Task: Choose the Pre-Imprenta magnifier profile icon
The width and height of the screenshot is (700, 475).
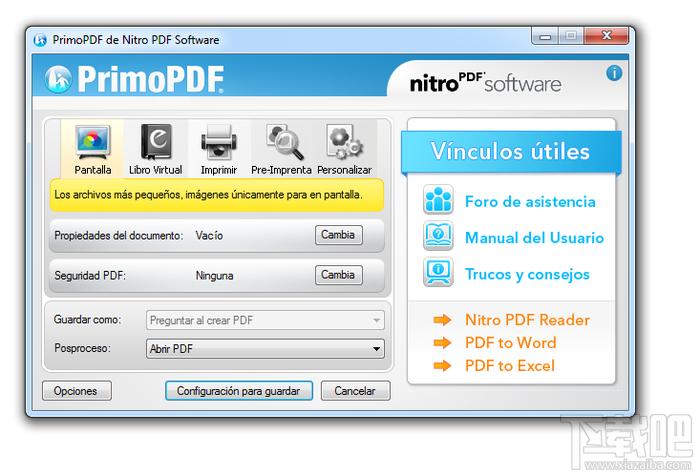Action: (284, 142)
